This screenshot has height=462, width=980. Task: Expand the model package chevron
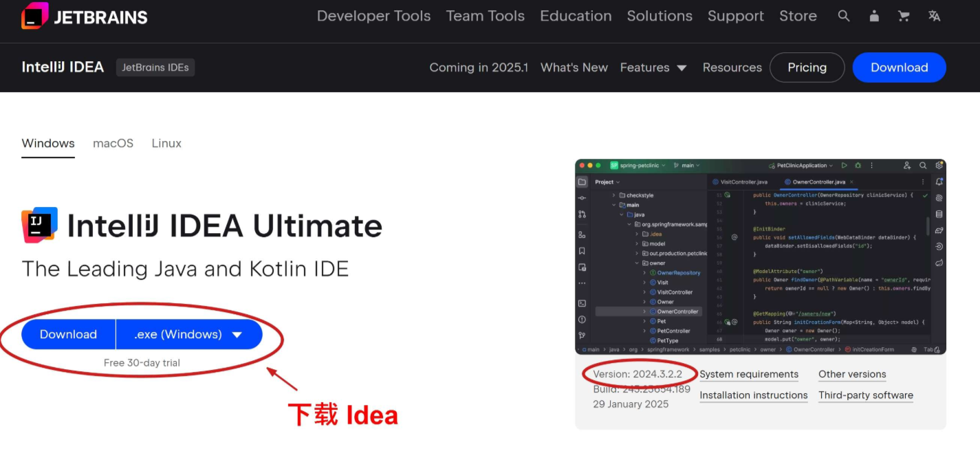coord(637,243)
